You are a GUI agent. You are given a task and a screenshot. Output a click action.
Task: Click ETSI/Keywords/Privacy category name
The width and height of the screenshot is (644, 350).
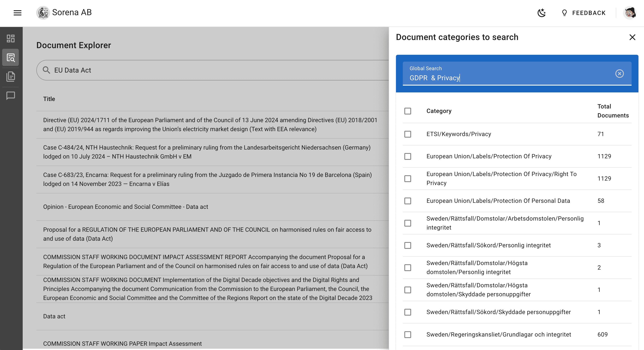point(459,134)
